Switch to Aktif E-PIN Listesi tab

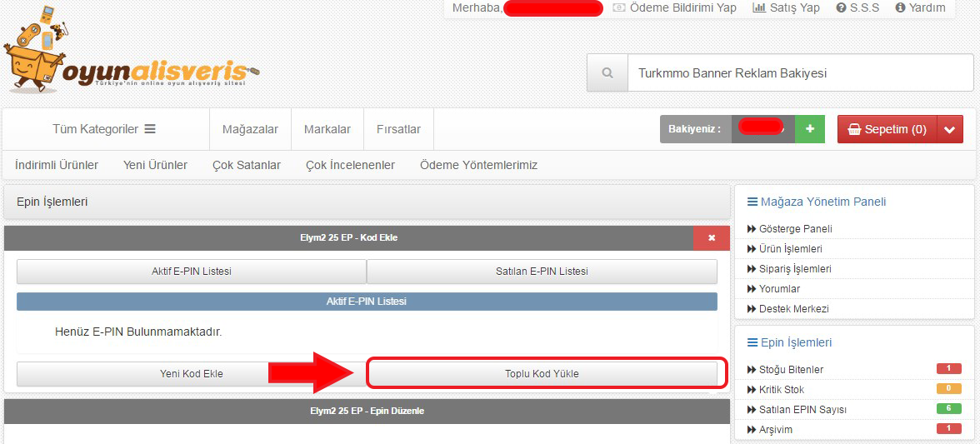(192, 272)
